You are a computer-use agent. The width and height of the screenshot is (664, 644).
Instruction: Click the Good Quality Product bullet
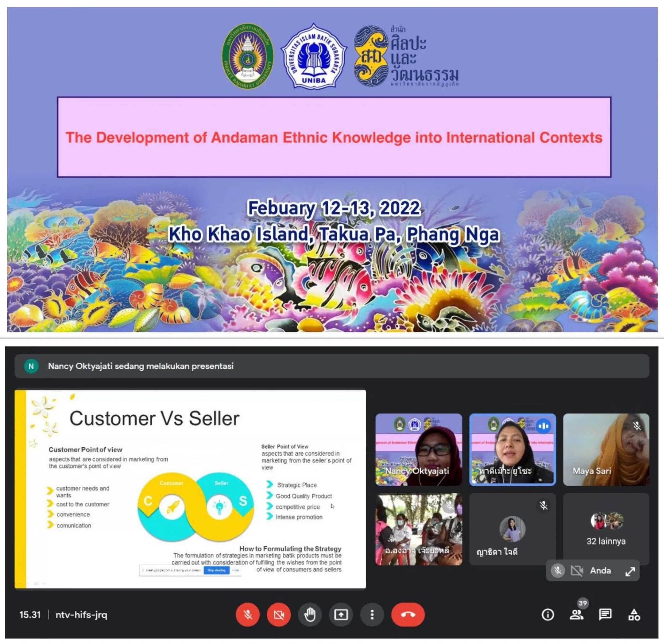tap(304, 496)
